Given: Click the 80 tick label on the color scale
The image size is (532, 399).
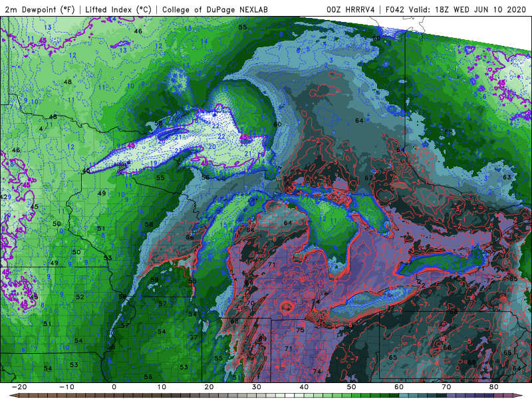Looking at the screenshot, I should pos(494,387).
